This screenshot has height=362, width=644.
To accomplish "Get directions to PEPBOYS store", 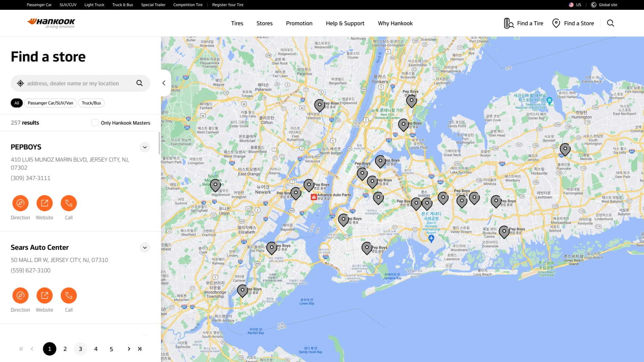I will (20, 203).
